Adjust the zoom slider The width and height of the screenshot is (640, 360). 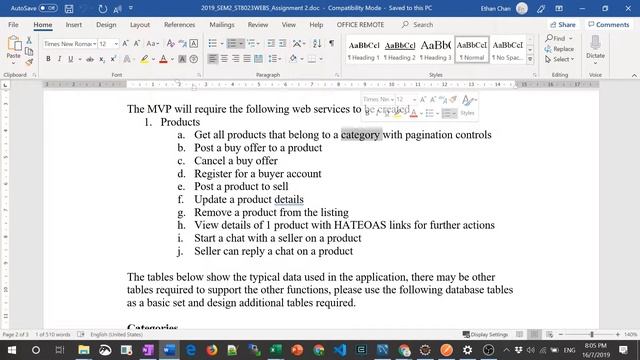click(591, 334)
